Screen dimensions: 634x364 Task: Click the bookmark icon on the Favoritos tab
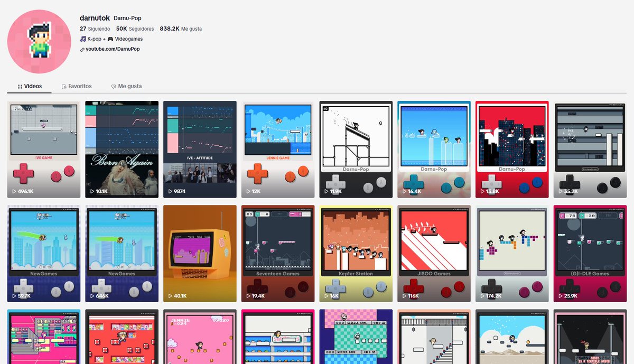click(64, 86)
